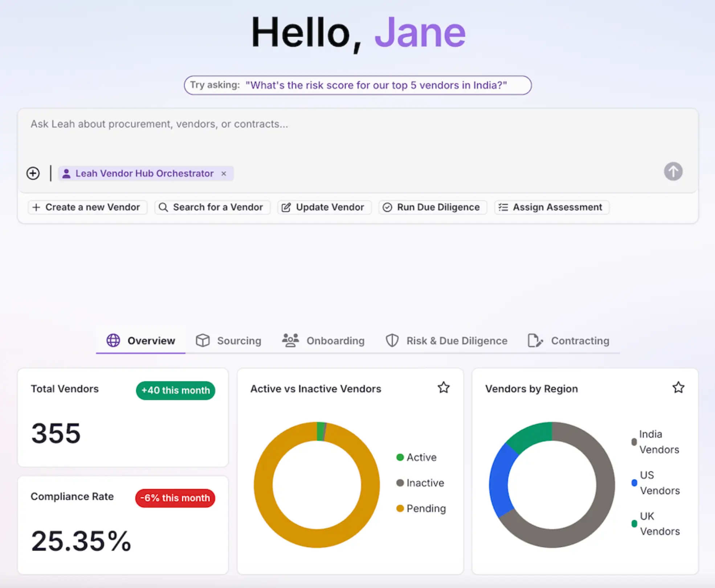Click the checklist icon on Assign Assessment
The width and height of the screenshot is (715, 588).
(503, 207)
